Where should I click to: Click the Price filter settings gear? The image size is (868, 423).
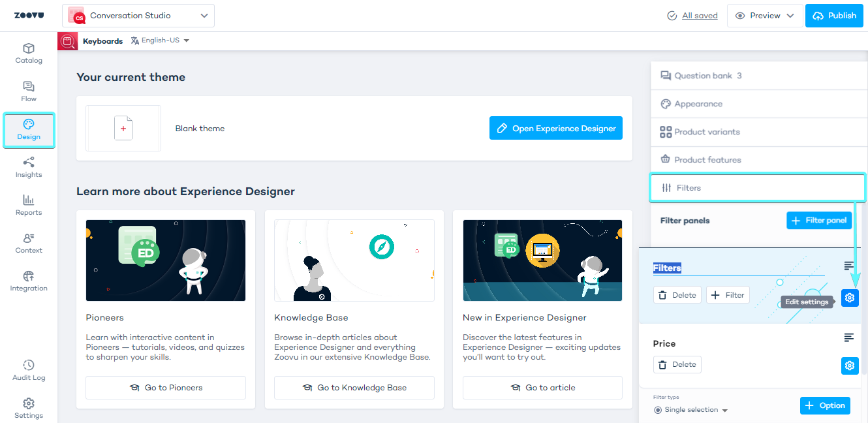(850, 366)
